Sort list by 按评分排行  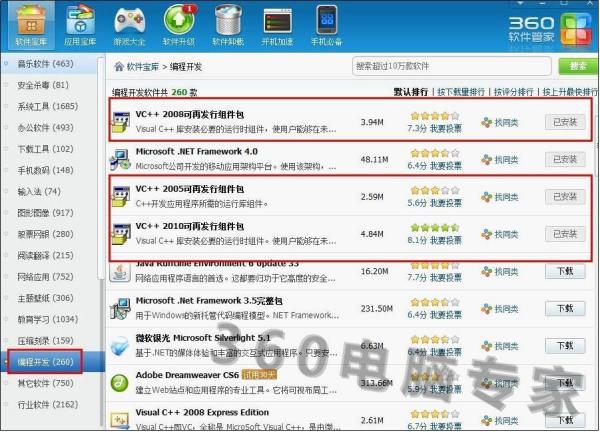[x=513, y=92]
